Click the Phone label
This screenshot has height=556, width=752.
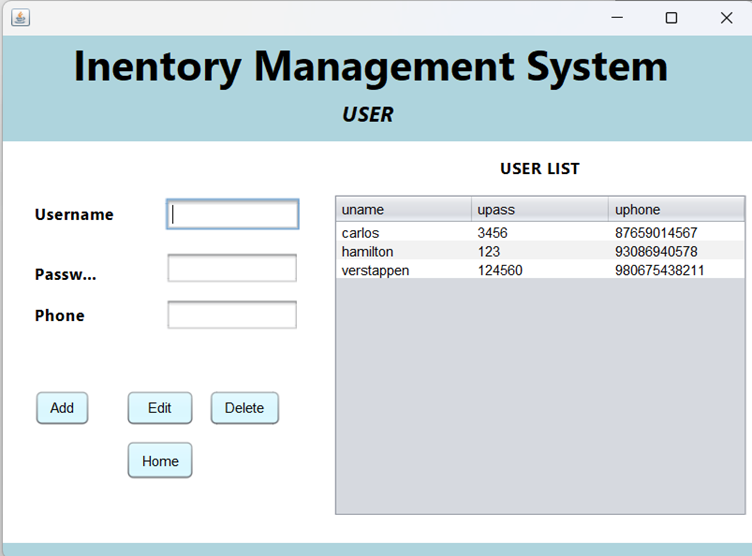(x=59, y=316)
